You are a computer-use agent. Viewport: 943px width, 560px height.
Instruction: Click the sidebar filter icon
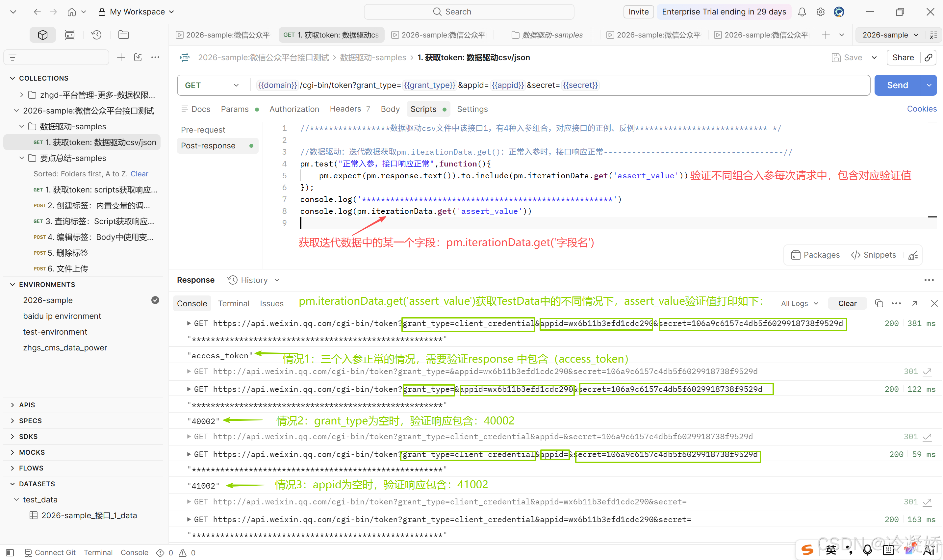click(13, 57)
